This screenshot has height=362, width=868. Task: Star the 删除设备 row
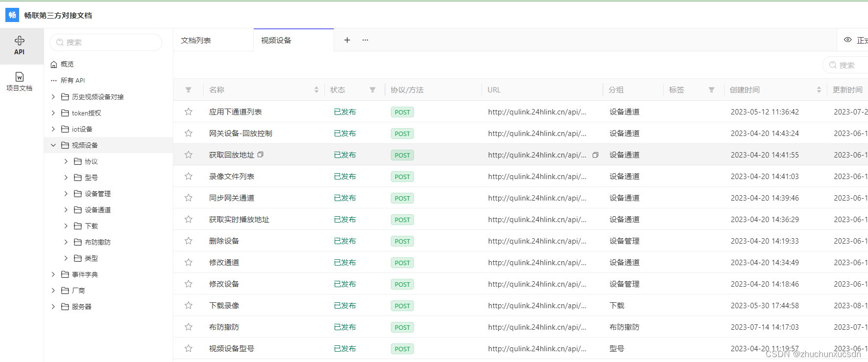[188, 241]
